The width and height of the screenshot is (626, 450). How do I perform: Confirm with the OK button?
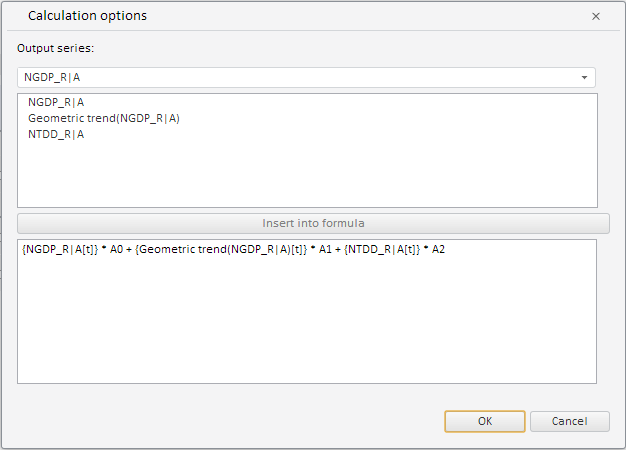point(485,421)
